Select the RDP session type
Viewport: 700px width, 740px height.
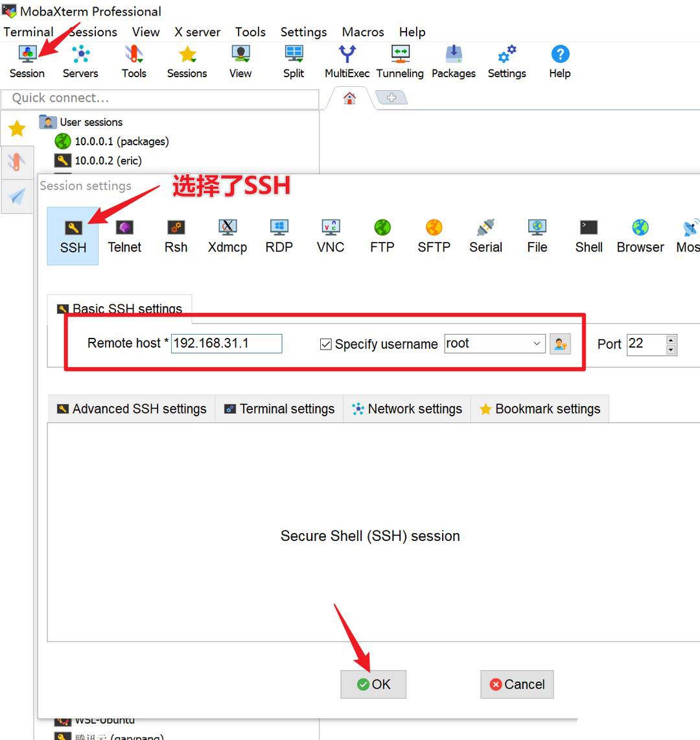pyautogui.click(x=279, y=236)
